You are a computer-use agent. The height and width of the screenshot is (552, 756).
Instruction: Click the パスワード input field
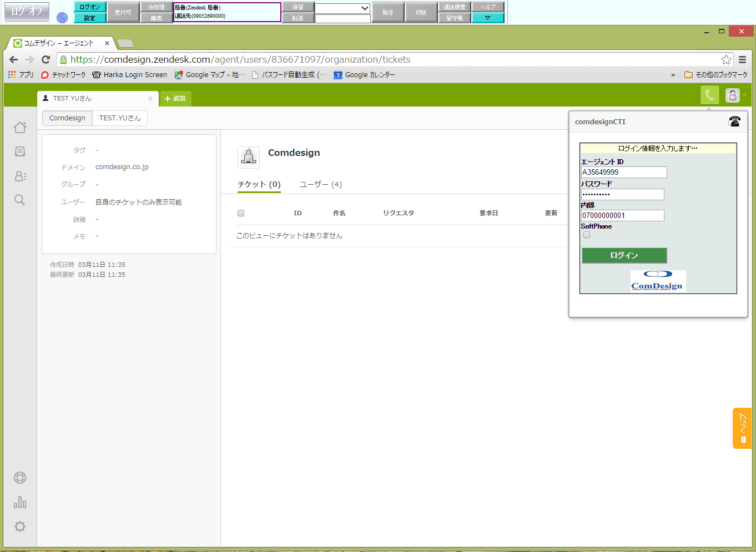[x=623, y=194]
